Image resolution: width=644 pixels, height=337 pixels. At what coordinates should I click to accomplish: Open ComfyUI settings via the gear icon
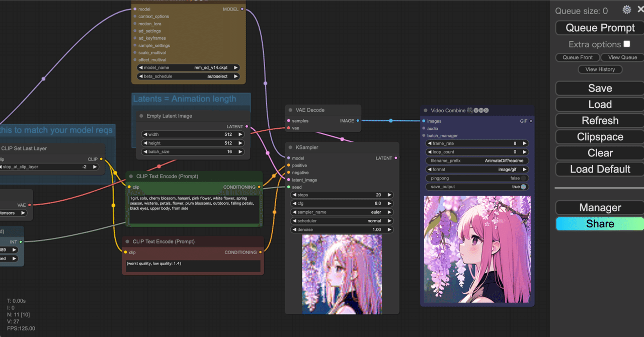pos(626,9)
